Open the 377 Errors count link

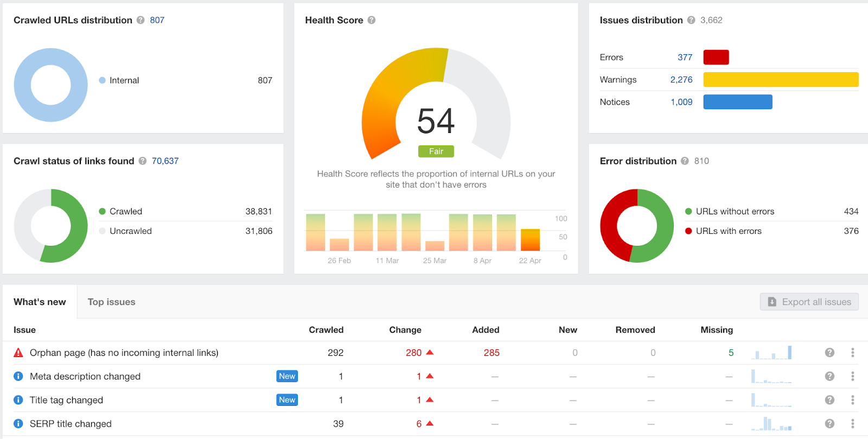(685, 58)
